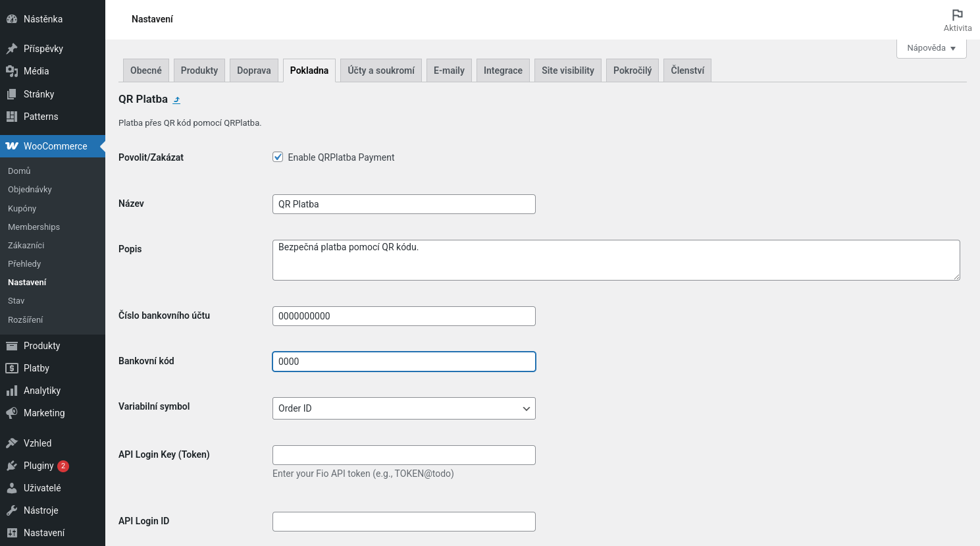Open Stav submenu link
The image size is (980, 546).
click(16, 300)
